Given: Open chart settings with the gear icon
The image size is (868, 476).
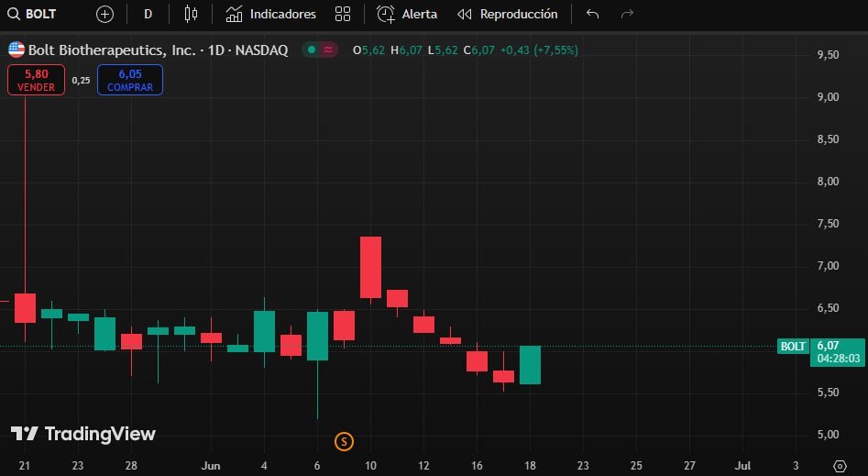Looking at the screenshot, I should click(x=840, y=466).
